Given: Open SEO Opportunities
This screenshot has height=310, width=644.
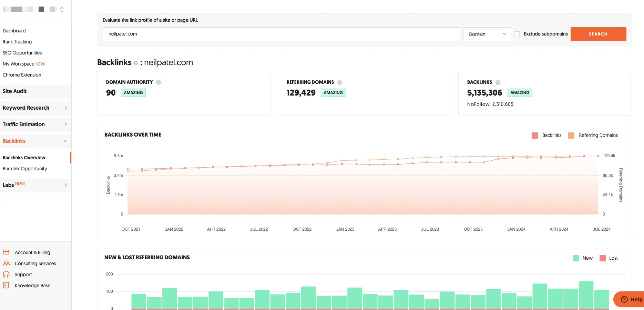Looking at the screenshot, I should 22,53.
